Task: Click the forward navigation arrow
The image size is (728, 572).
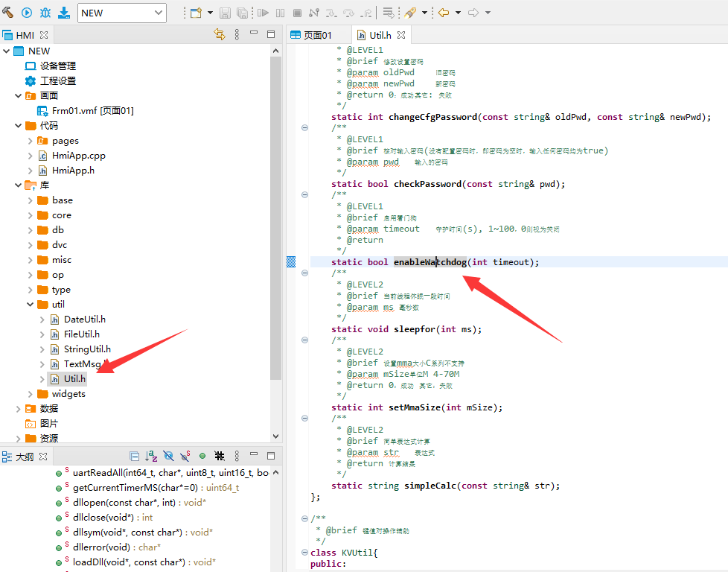Action: pyautogui.click(x=473, y=13)
